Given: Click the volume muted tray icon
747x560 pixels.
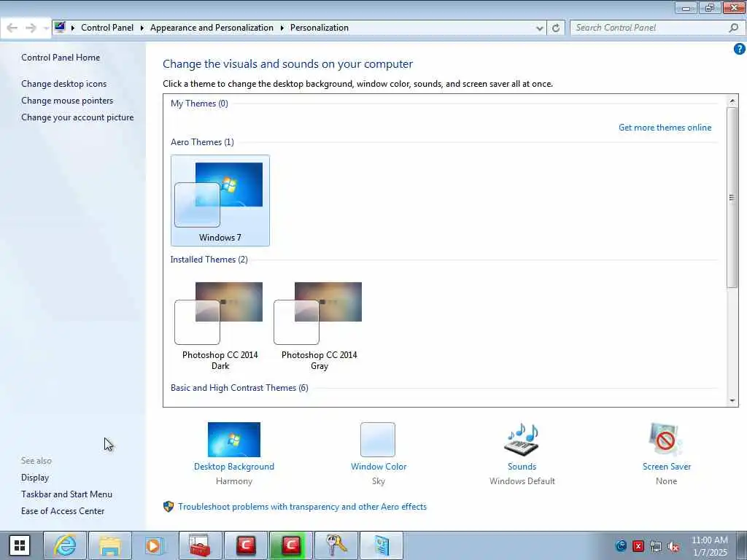Looking at the screenshot, I should click(673, 546).
